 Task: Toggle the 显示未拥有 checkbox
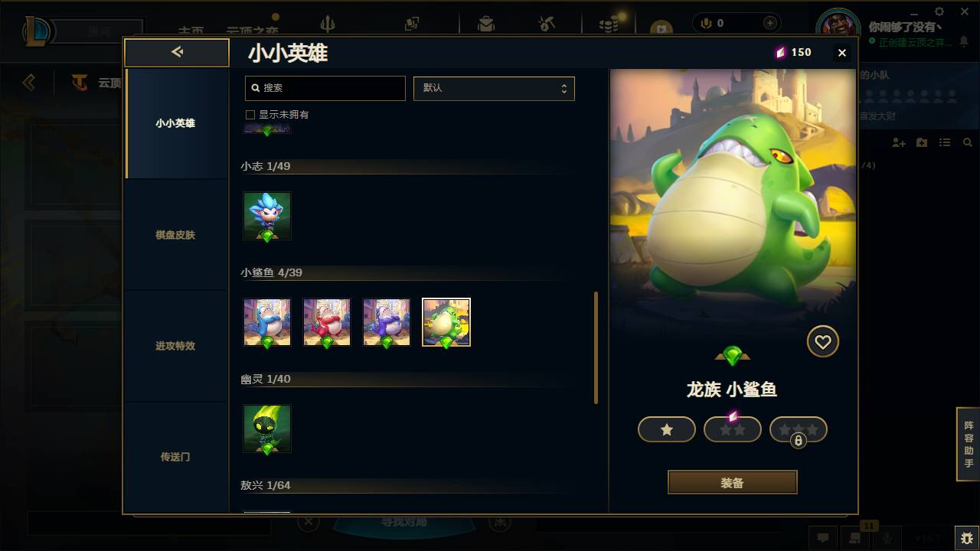pos(250,115)
